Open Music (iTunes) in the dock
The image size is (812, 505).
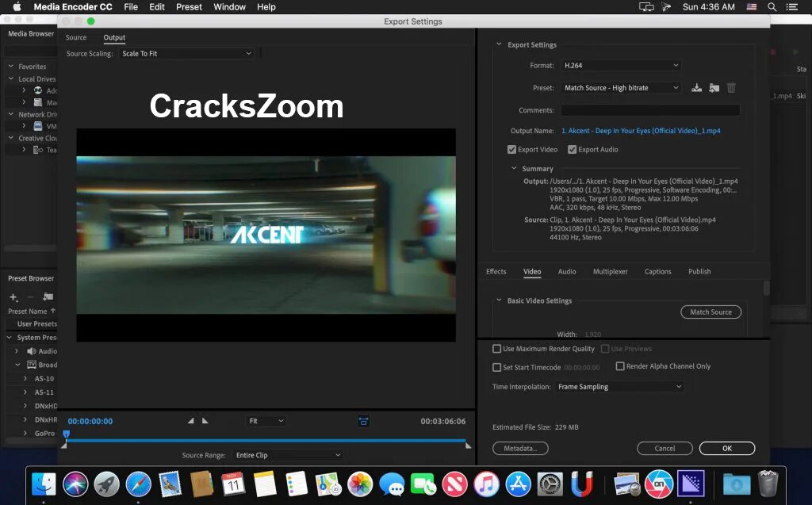coord(486,485)
